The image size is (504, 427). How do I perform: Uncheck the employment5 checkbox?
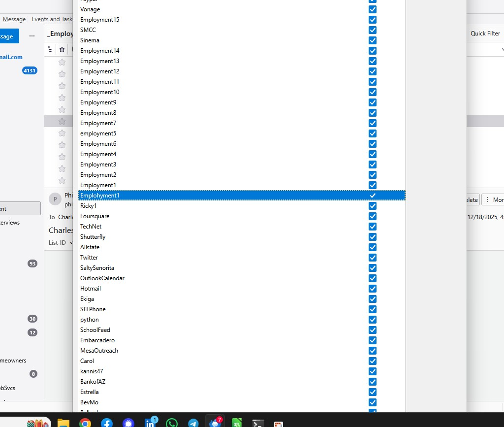click(373, 133)
